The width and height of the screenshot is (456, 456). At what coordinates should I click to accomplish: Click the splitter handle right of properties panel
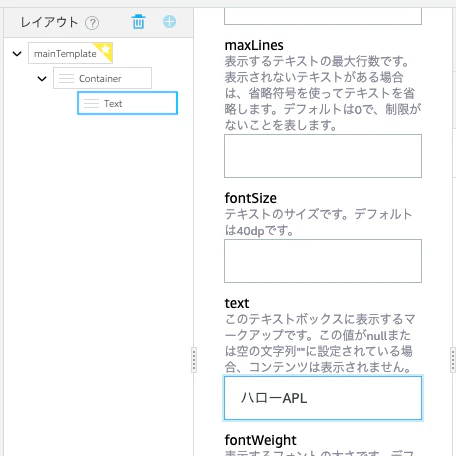point(453,360)
